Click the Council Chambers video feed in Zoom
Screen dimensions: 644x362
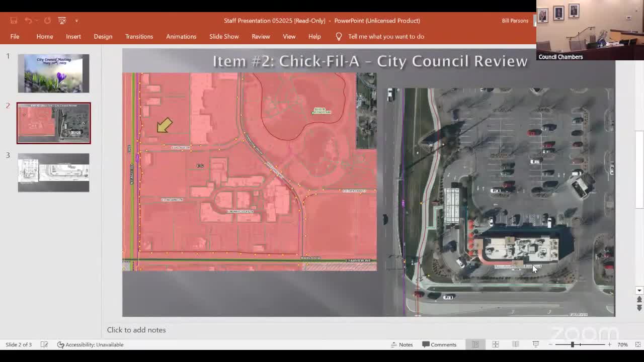coord(590,30)
